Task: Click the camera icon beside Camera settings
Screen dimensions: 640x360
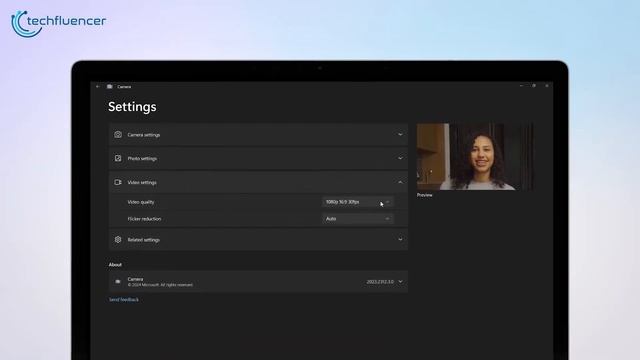Action: 118,135
